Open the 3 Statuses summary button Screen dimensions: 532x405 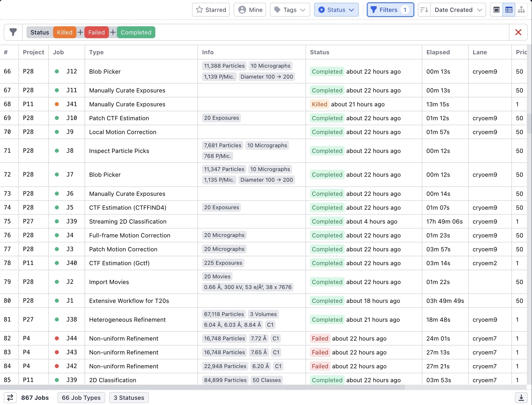(x=129, y=398)
